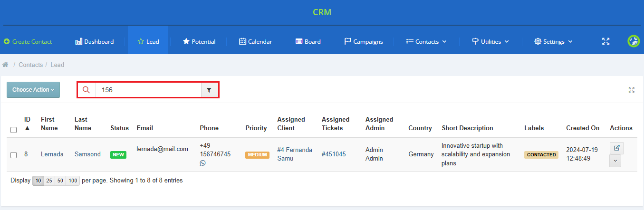
Task: Sort by Priority column header
Action: pos(256,128)
